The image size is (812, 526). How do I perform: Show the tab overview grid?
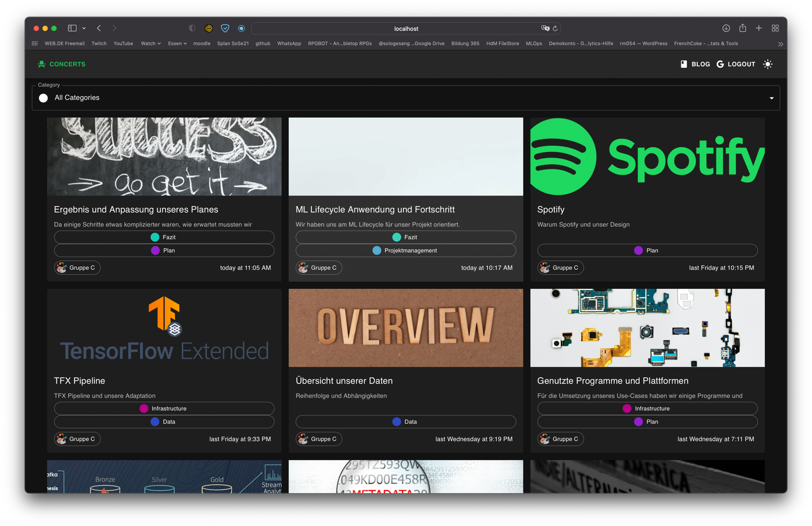775,28
